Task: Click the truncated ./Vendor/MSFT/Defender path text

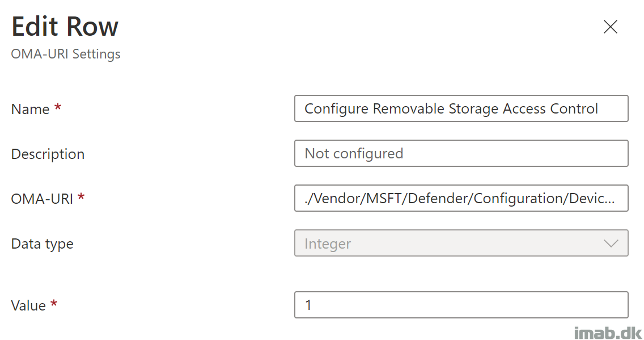Action: 460,199
